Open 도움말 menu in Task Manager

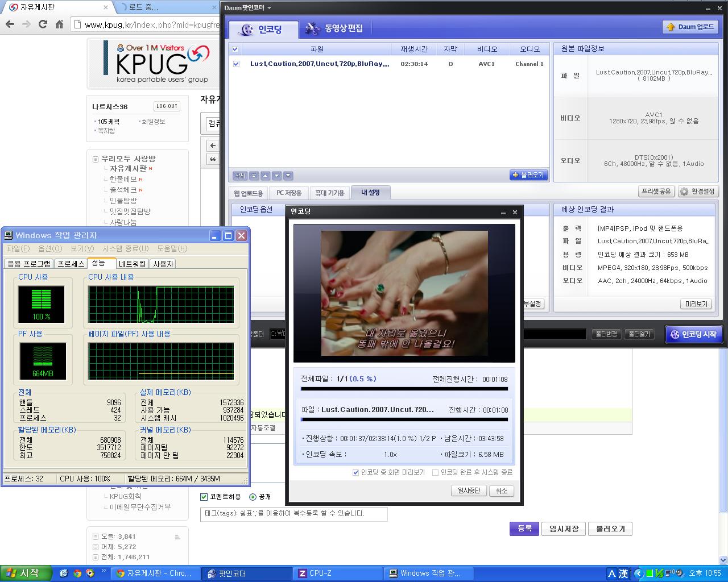[x=172, y=248]
